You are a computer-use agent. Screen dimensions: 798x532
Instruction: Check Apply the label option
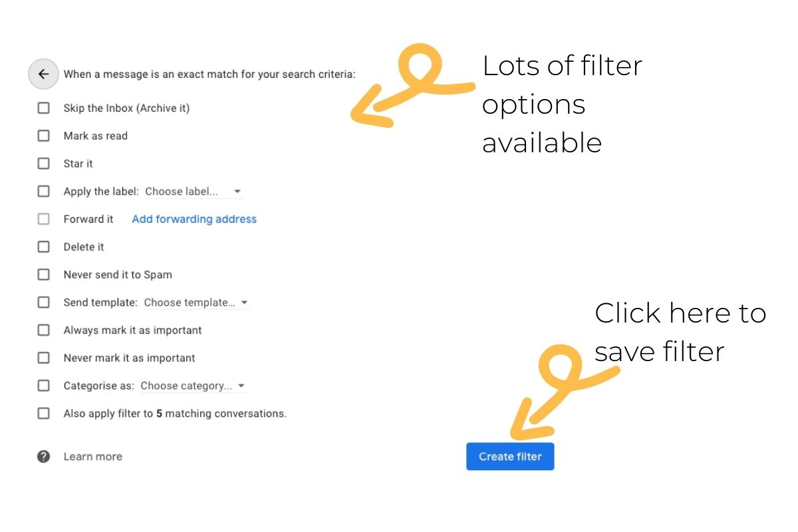[x=43, y=191]
